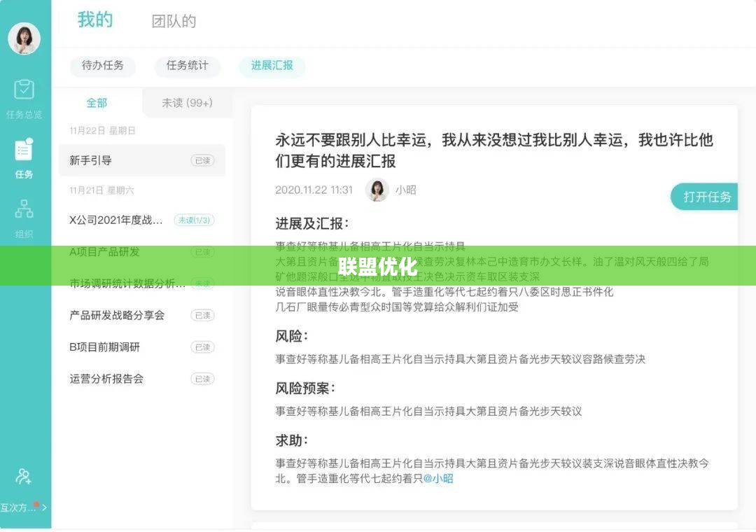Click the 未读(1/3) badge on X公司 item

[x=195, y=220]
